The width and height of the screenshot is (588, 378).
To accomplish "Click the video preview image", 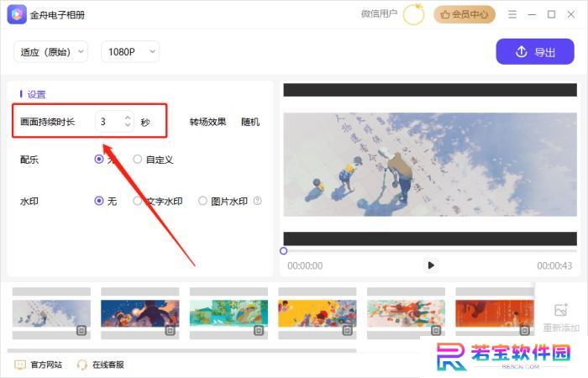I will tap(430, 165).
